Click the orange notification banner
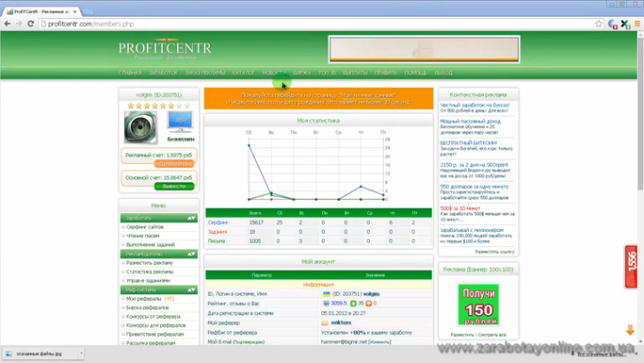The width and height of the screenshot is (644, 363). (x=318, y=98)
